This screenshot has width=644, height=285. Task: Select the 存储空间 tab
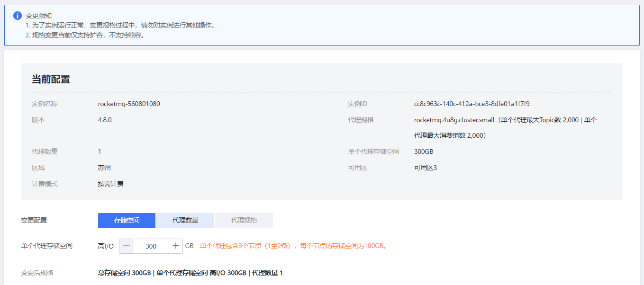click(127, 221)
